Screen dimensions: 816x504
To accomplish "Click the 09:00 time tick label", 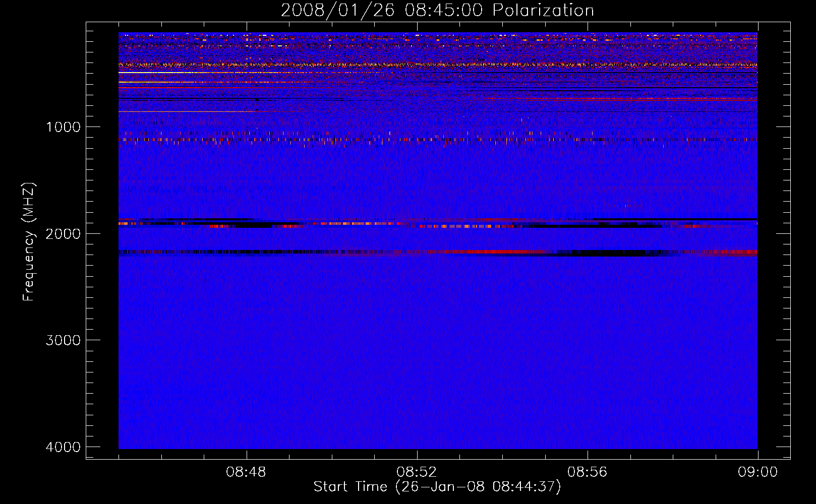I will pos(757,472).
